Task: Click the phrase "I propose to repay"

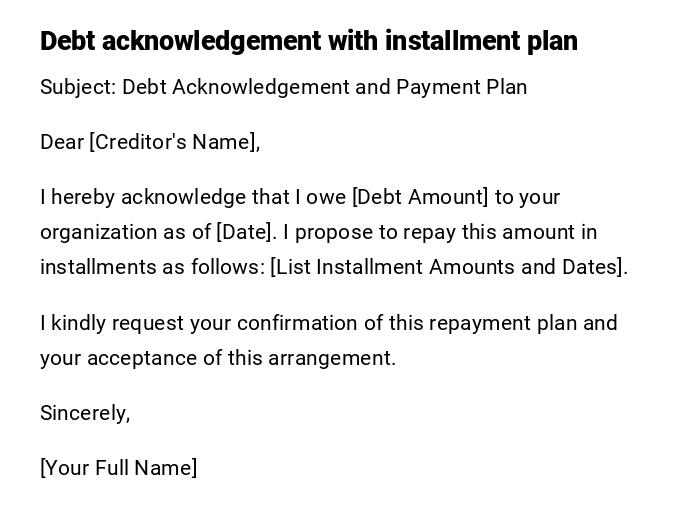Action: (359, 232)
